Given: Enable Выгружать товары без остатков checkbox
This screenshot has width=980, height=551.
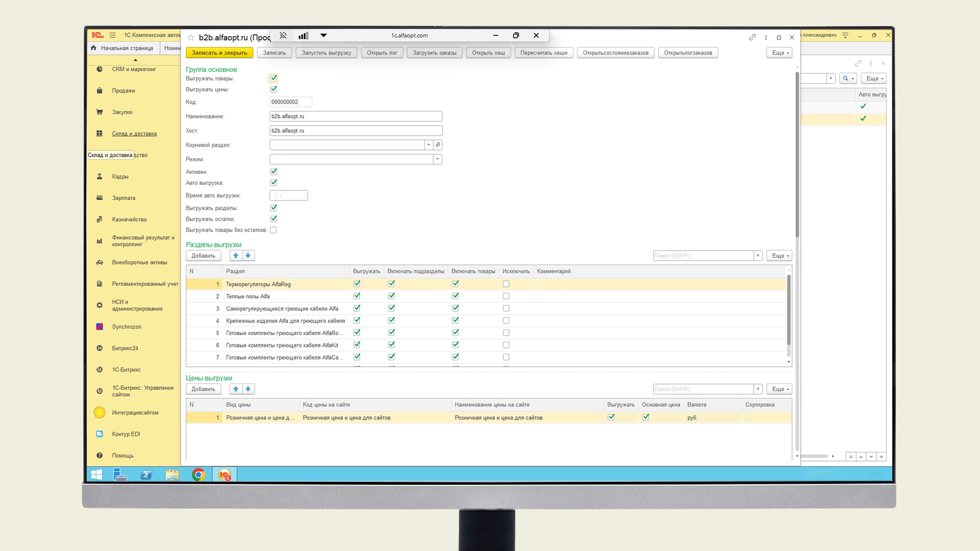Looking at the screenshot, I should pos(274,230).
